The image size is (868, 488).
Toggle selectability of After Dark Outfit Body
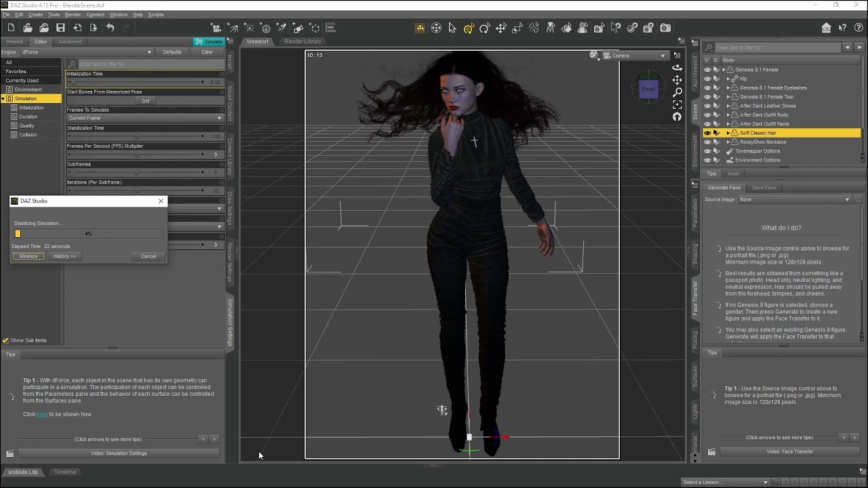coord(717,115)
